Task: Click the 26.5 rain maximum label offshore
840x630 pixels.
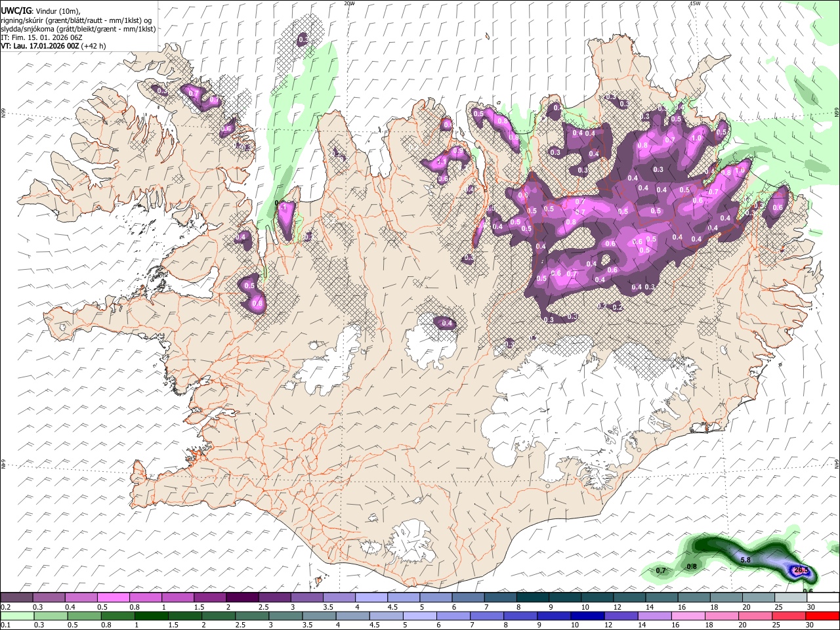Action: click(x=801, y=570)
